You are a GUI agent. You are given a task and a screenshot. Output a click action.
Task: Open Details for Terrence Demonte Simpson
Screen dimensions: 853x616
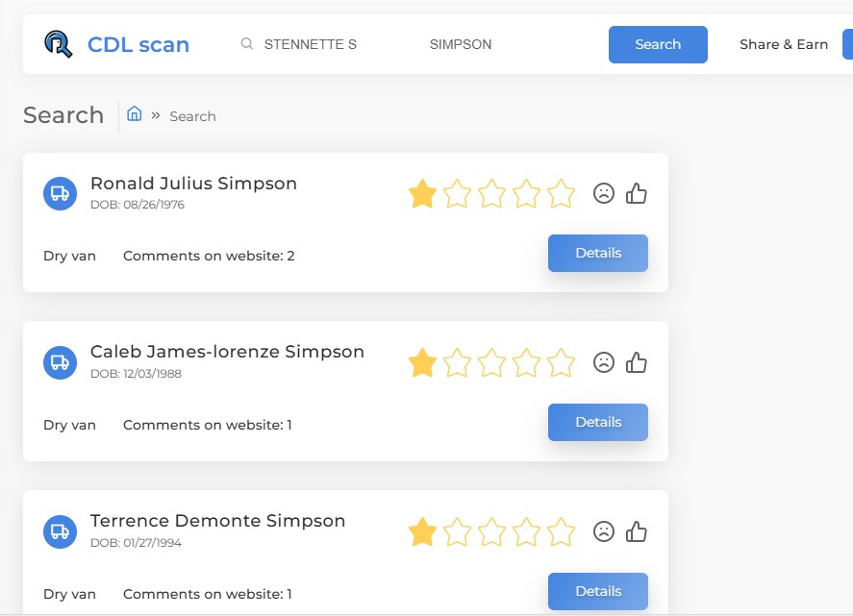[598, 591]
